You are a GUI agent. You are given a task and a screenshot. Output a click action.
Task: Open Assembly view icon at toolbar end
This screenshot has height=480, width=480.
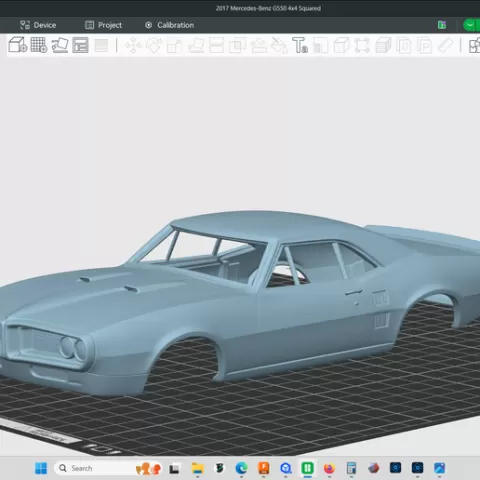[474, 46]
